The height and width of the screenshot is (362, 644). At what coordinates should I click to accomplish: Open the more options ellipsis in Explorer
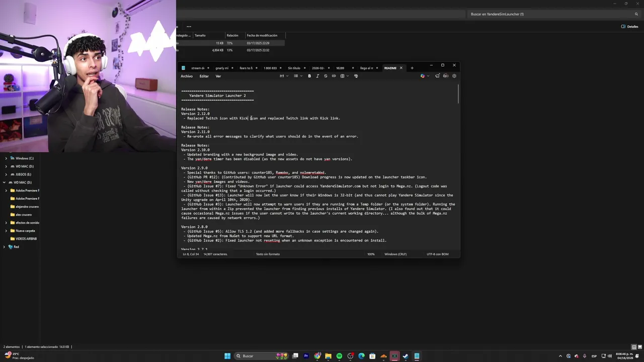(189, 27)
